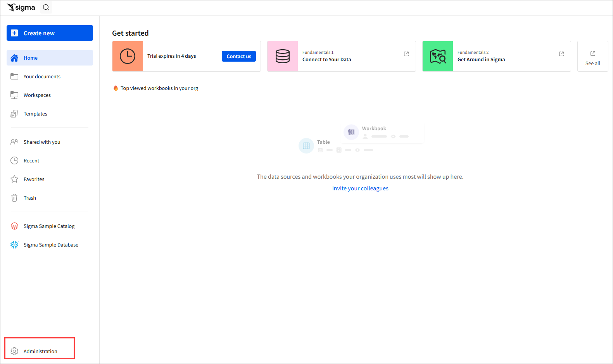Viewport: 613px width, 364px height.
Task: Open Templates
Action: point(50,114)
